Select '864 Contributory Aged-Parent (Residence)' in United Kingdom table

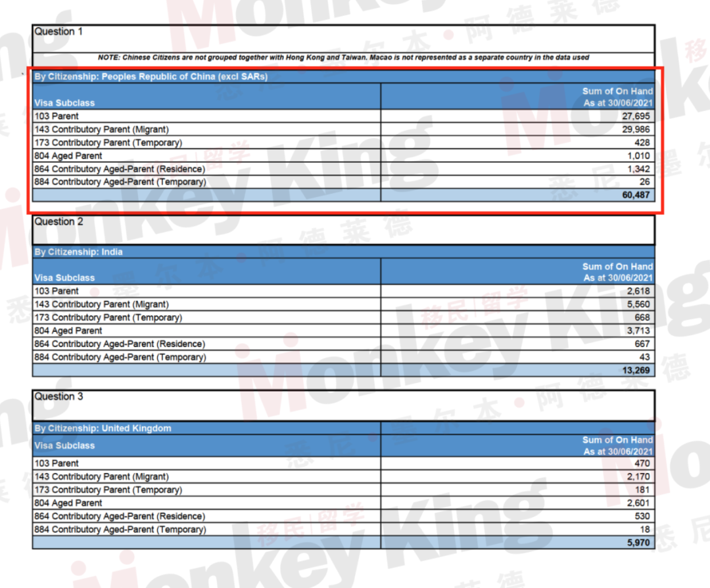pyautogui.click(x=120, y=516)
